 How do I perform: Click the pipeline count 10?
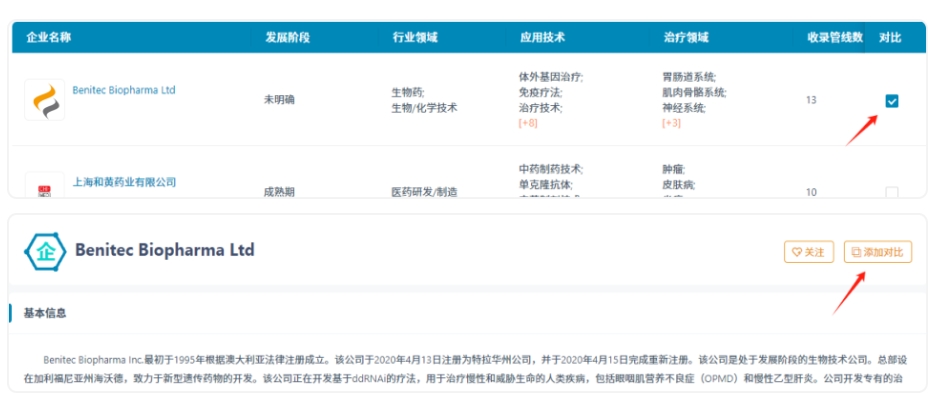pyautogui.click(x=811, y=192)
